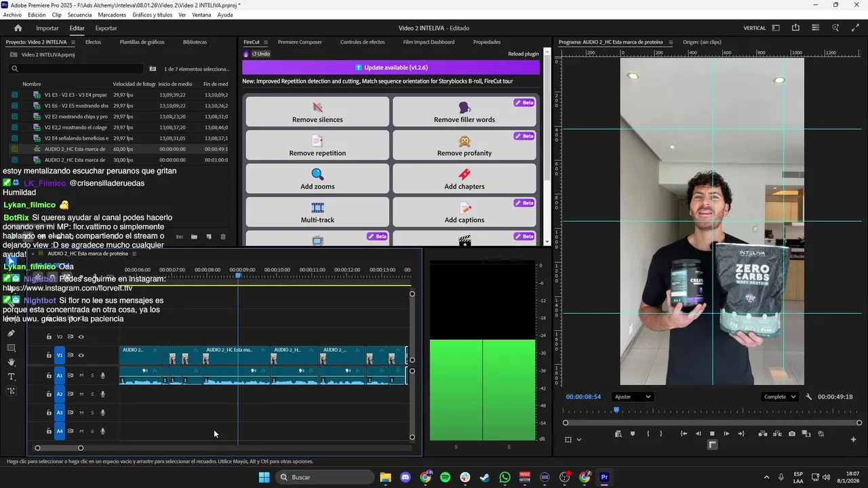Viewport: 868px width, 488px height.
Task: Open Spotify from the Windows taskbar
Action: click(x=445, y=477)
